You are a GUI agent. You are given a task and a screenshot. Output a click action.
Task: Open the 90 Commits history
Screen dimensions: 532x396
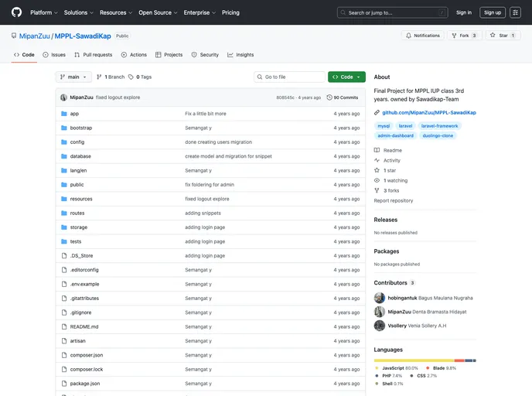tap(343, 97)
